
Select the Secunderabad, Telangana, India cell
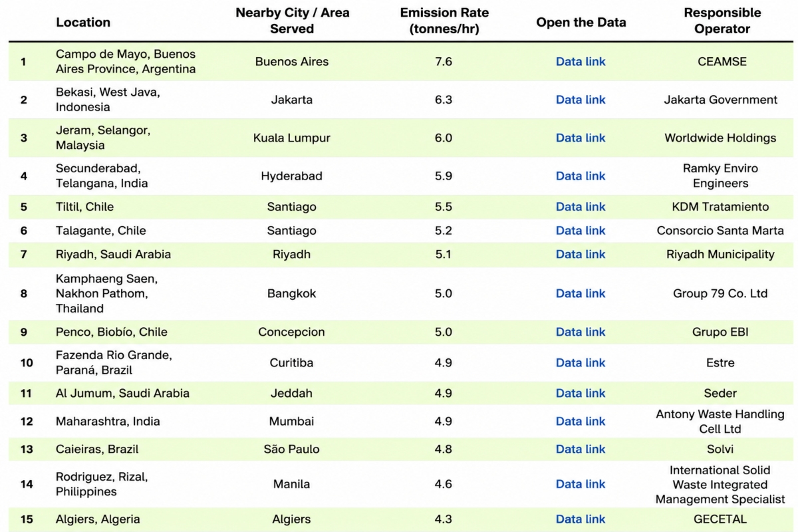(102, 176)
